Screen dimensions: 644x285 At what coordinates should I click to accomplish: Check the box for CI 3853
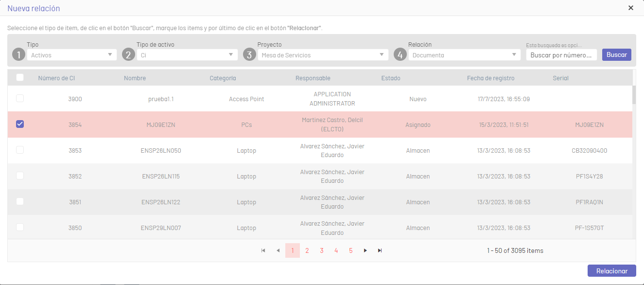[20, 150]
